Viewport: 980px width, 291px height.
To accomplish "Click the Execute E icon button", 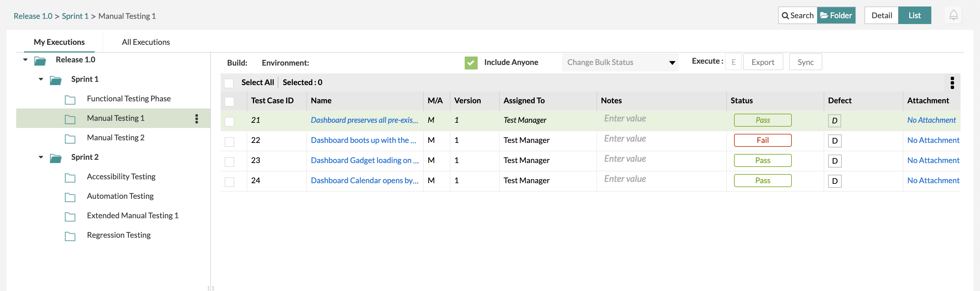I will point(733,62).
